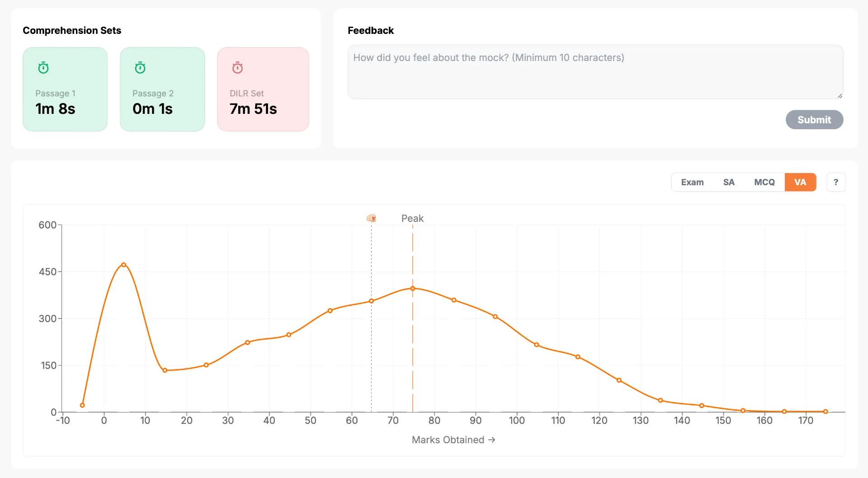
Task: Open the Passage 1 comprehension card
Action: pos(65,89)
